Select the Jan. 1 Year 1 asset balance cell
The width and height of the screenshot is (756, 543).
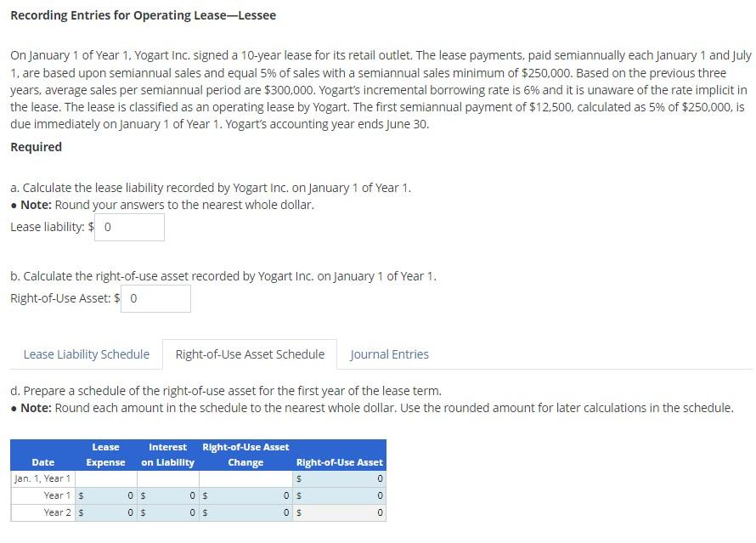click(340, 478)
